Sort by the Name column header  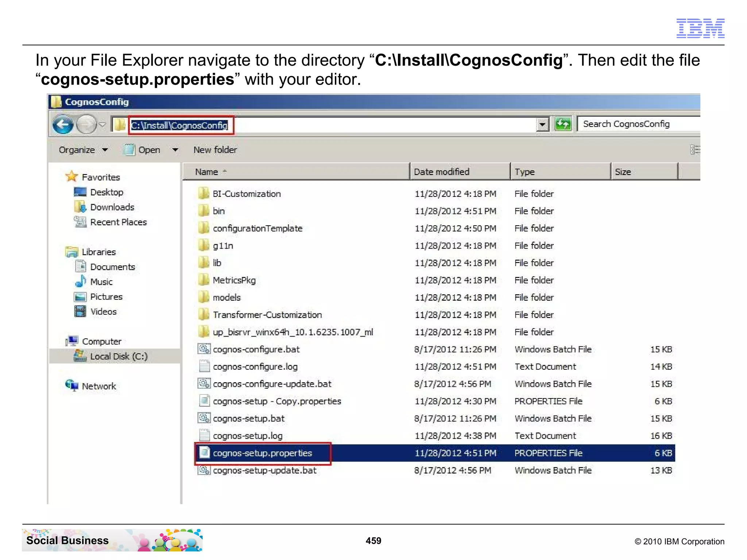pyautogui.click(x=296, y=172)
